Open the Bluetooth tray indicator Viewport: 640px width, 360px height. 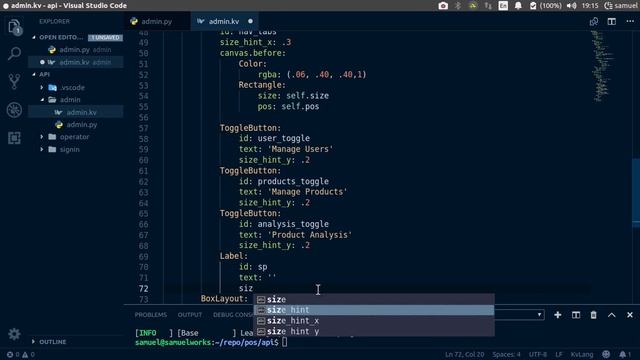coord(458,6)
